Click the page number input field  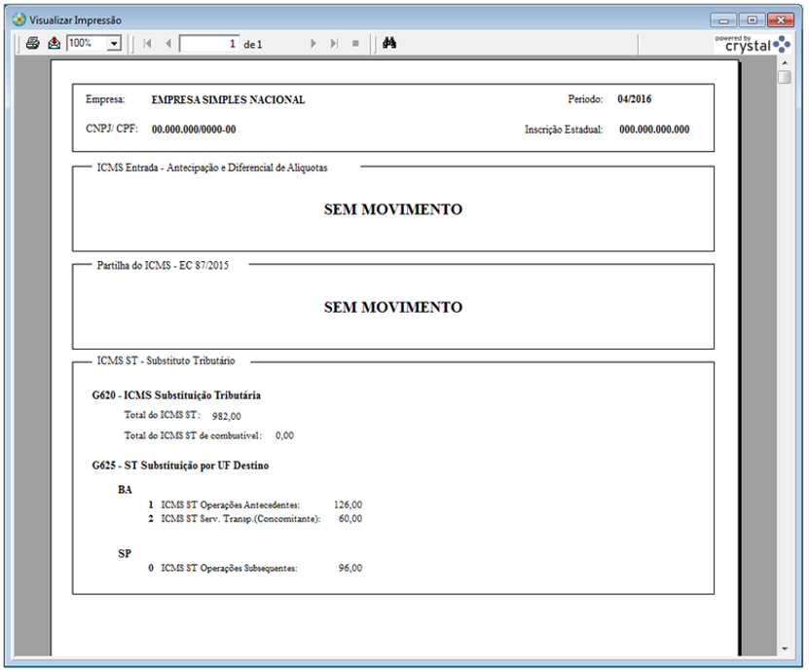[x=209, y=44]
